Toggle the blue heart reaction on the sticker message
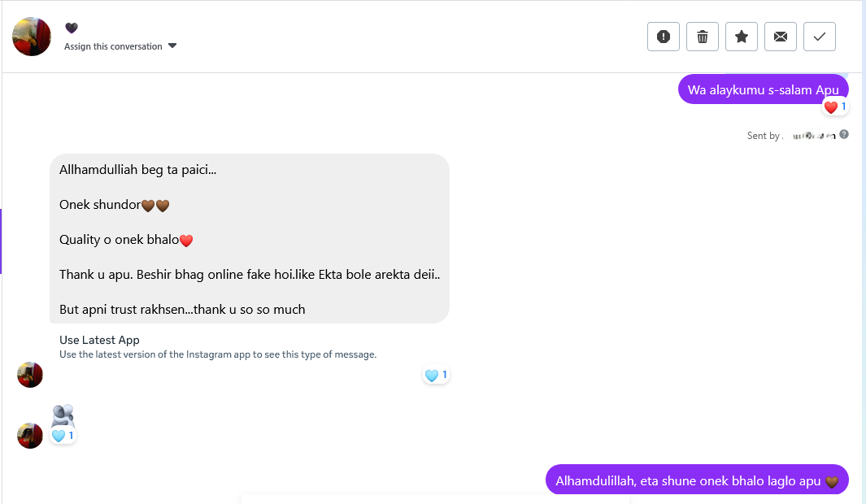 63,436
